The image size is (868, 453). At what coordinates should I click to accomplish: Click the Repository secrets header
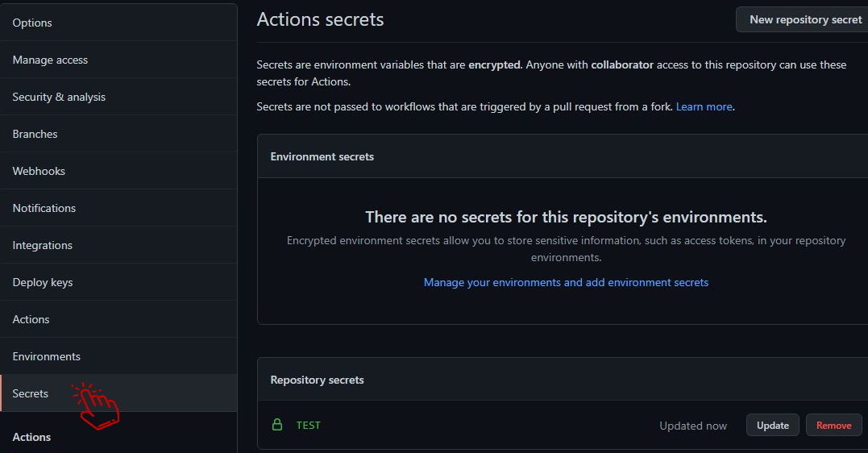pyautogui.click(x=318, y=380)
